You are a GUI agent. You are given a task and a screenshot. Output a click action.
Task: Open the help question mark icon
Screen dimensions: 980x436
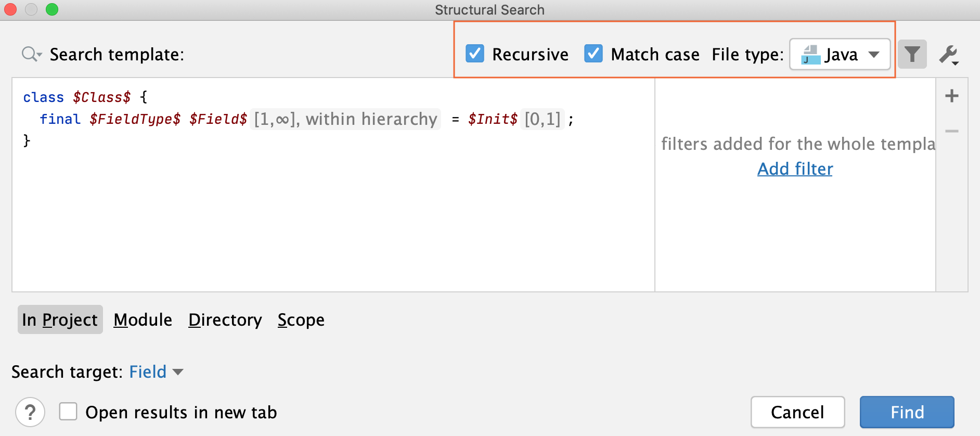[30, 412]
